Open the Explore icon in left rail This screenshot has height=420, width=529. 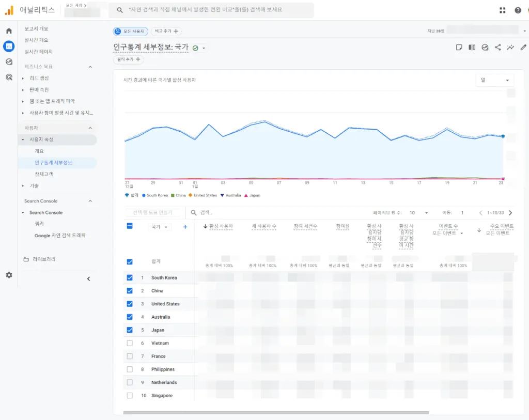pyautogui.click(x=9, y=62)
